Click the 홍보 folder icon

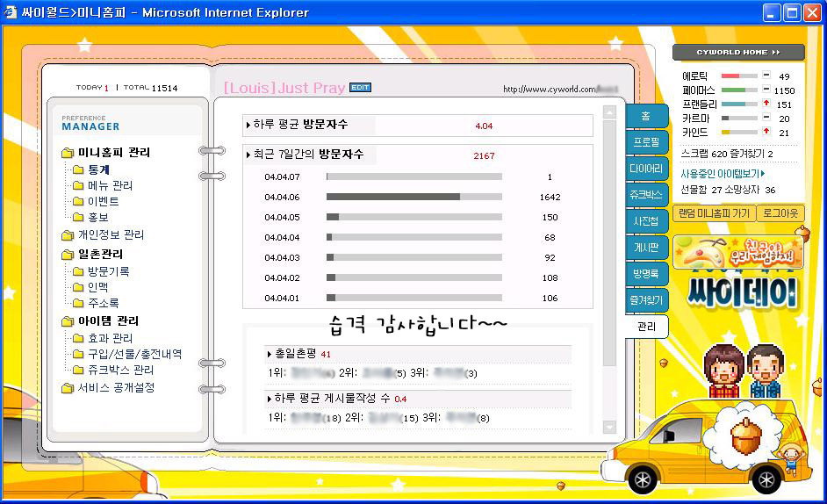pos(78,218)
